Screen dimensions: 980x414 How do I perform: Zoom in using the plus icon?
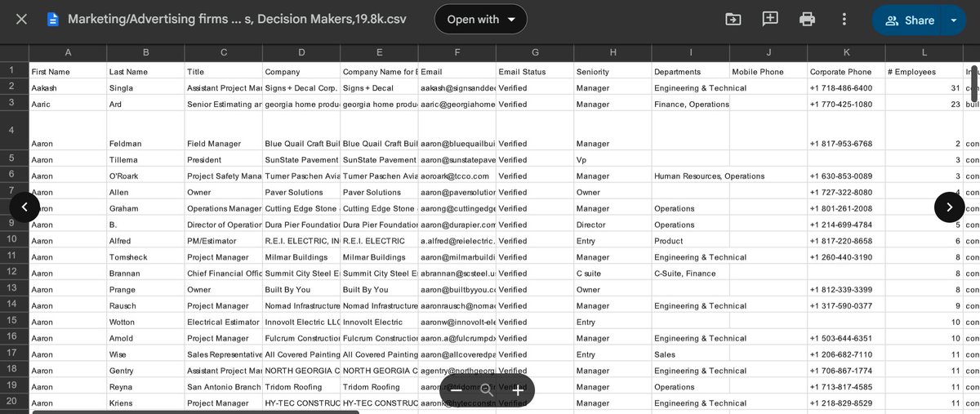[518, 390]
